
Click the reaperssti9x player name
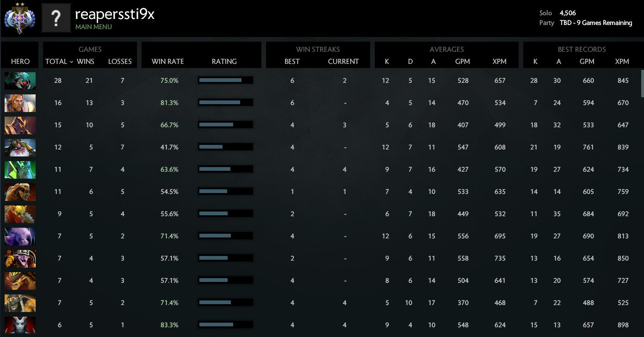[114, 14]
